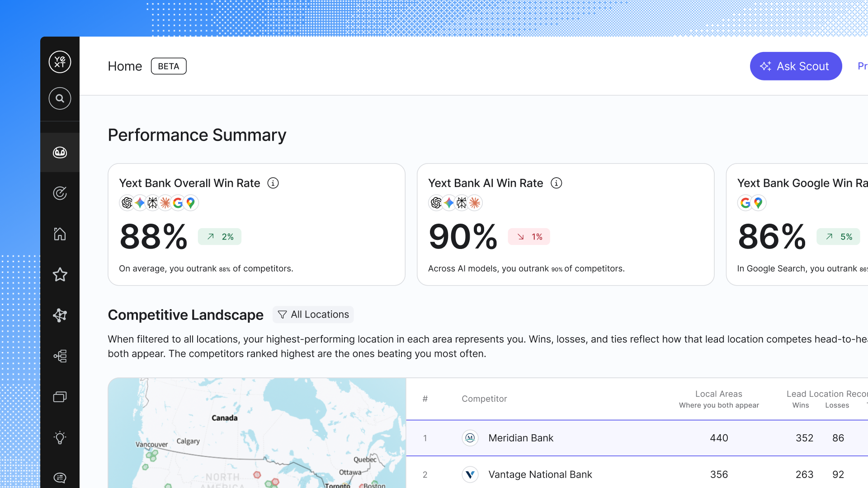Click the 88% overall win rate figure

[x=154, y=237]
